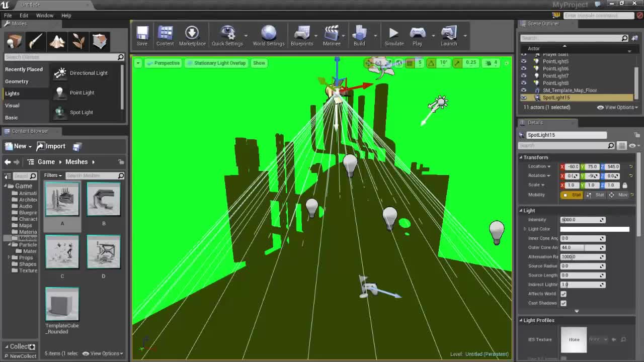The image size is (644, 362).
Task: Hide SpotLight15 using its eye icon
Action: click(524, 98)
